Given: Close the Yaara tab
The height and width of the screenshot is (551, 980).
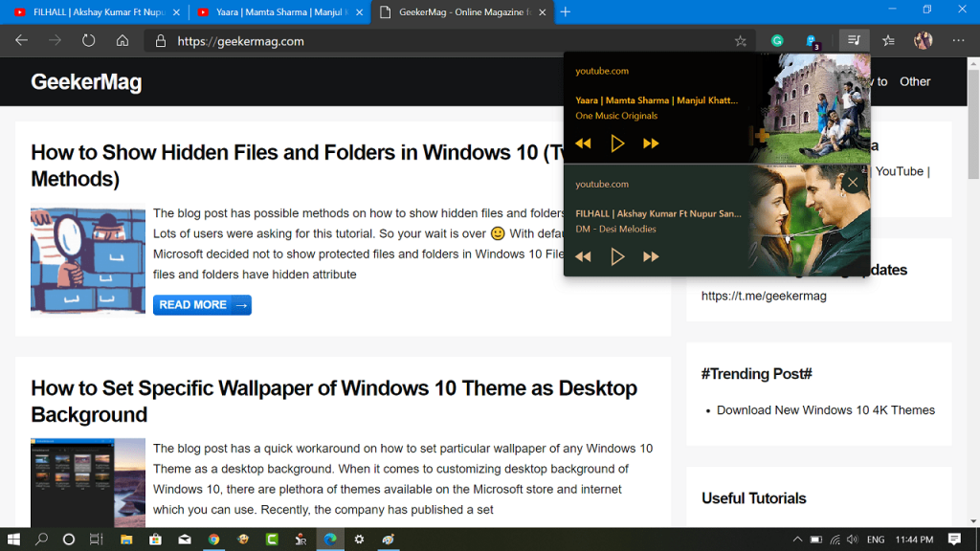Looking at the screenshot, I should pos(360,11).
